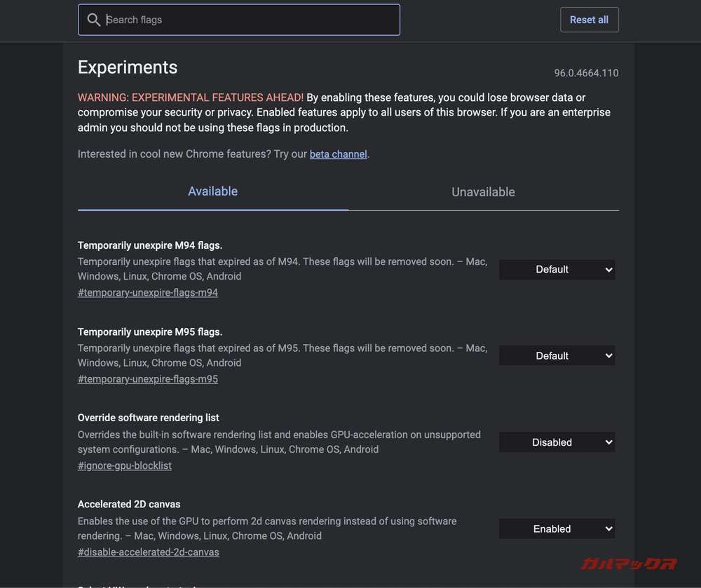Click the #temporary-unexpire-flags-m94 anchor link
Screen dimensions: 701x588
(x=148, y=292)
